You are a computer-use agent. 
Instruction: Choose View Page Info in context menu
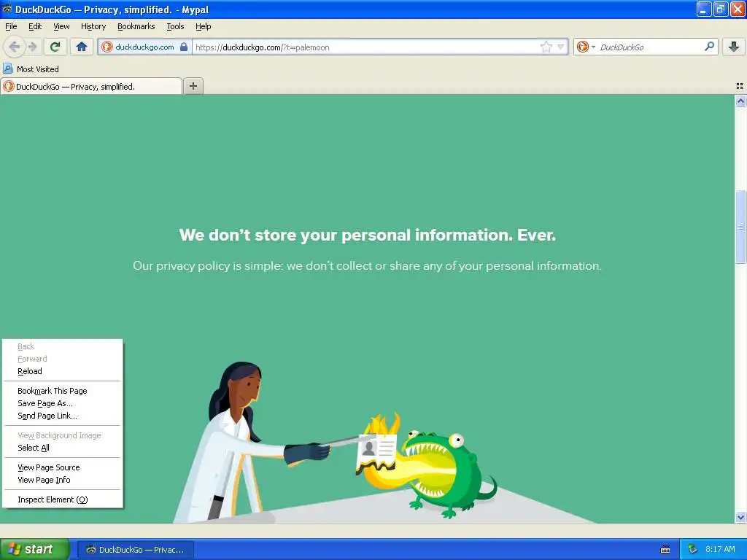click(x=63, y=480)
